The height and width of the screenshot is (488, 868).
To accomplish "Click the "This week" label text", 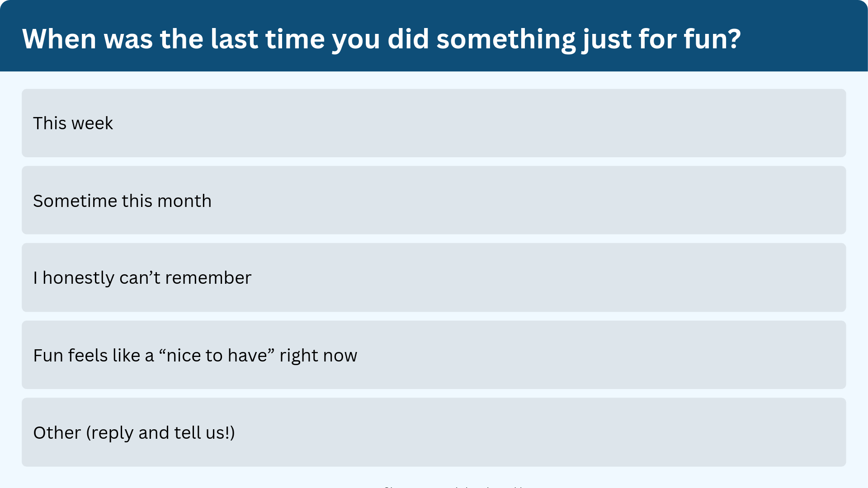I will tap(73, 123).
